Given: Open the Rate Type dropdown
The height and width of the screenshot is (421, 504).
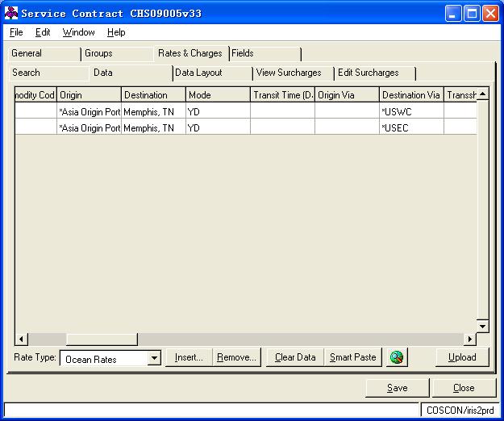Looking at the screenshot, I should click(x=155, y=359).
